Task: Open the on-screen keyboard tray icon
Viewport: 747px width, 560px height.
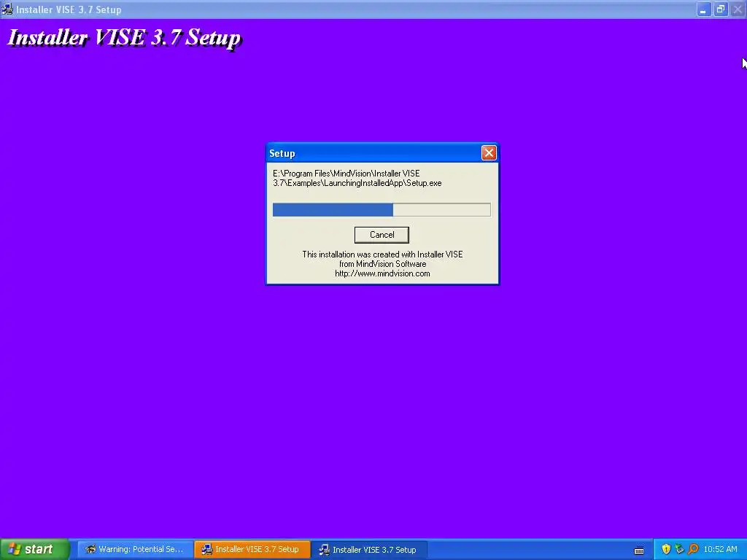Action: click(x=639, y=551)
